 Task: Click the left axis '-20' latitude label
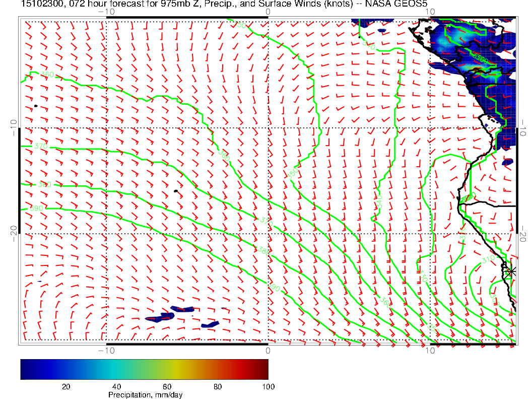click(13, 230)
